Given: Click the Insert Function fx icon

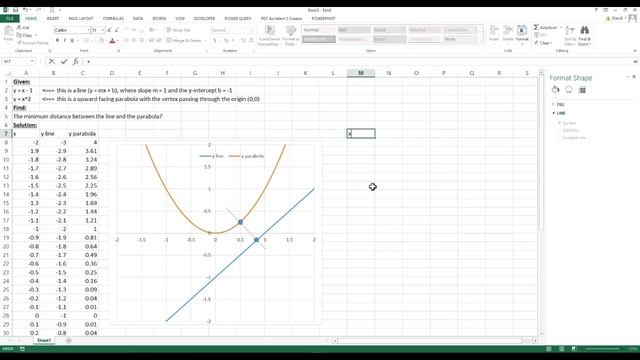Looking at the screenshot, I should point(76,62).
